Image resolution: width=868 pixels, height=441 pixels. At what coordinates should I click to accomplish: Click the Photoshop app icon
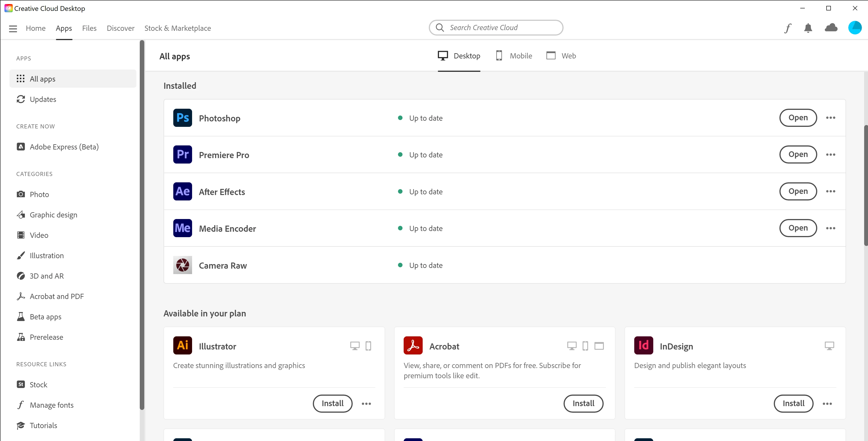point(182,118)
